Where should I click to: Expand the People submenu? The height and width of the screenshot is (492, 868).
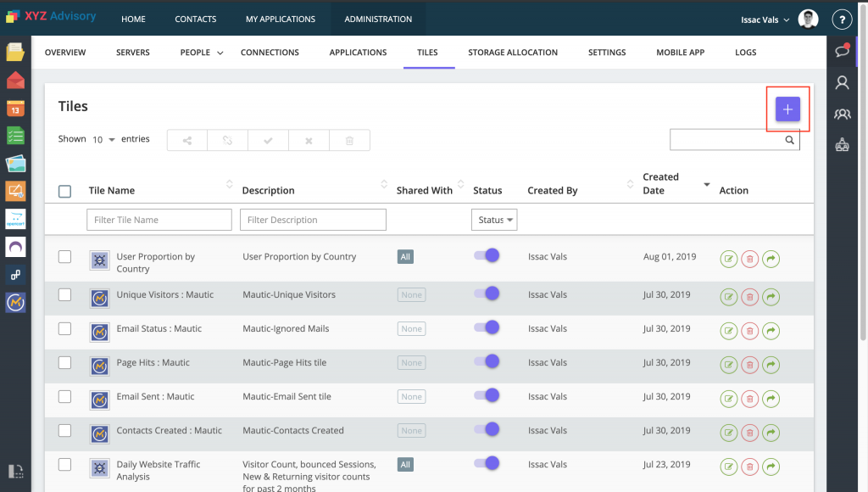click(x=202, y=52)
